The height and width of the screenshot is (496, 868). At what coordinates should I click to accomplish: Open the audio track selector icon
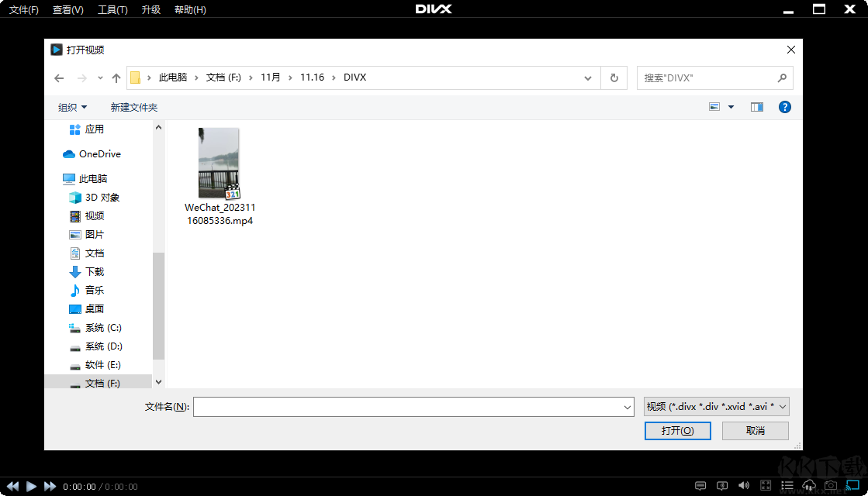(722, 486)
